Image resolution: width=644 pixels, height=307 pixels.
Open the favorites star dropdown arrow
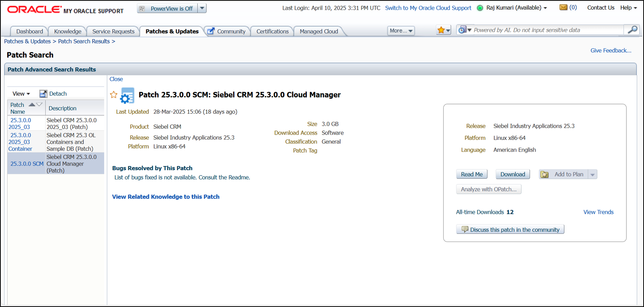[x=448, y=31]
